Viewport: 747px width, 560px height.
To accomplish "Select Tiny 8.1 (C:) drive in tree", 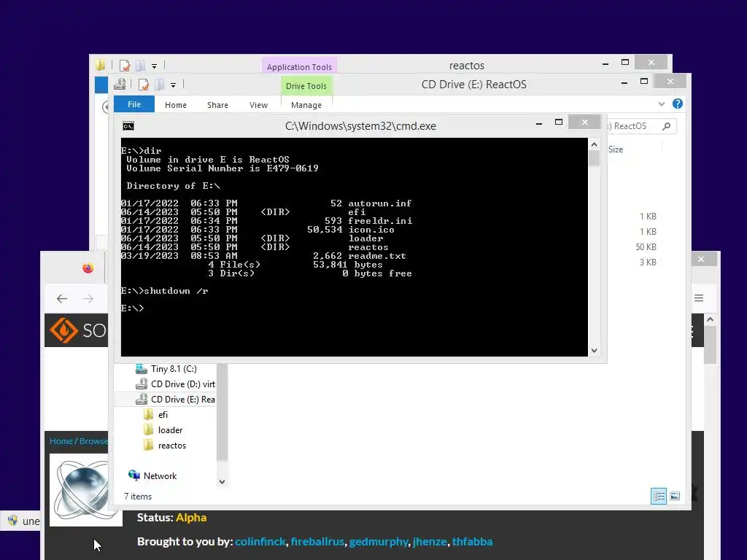I will tap(174, 368).
